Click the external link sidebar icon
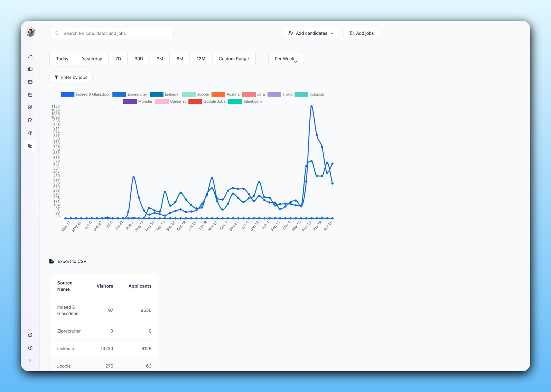This screenshot has width=551, height=392. 30,335
